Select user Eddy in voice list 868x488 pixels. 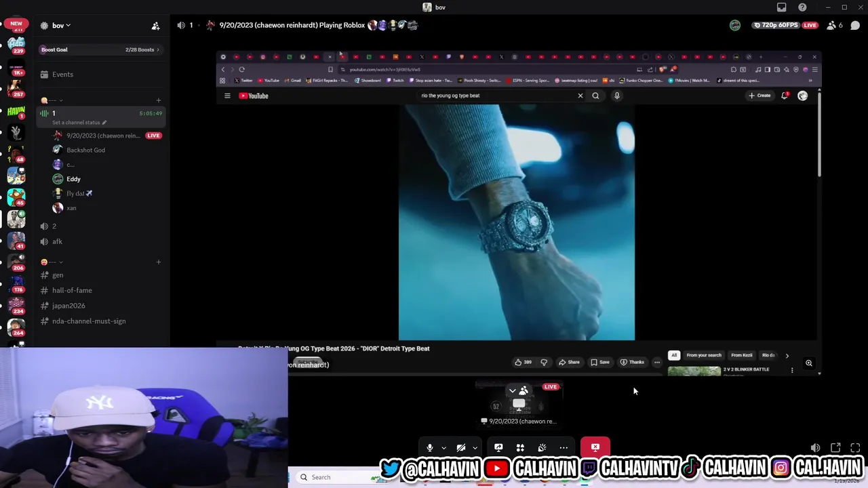[73, 179]
